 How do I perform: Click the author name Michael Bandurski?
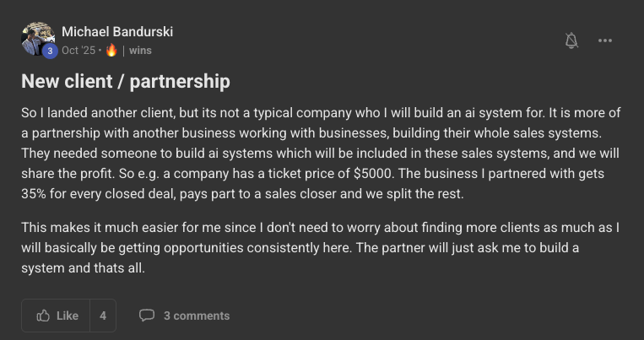pos(117,32)
